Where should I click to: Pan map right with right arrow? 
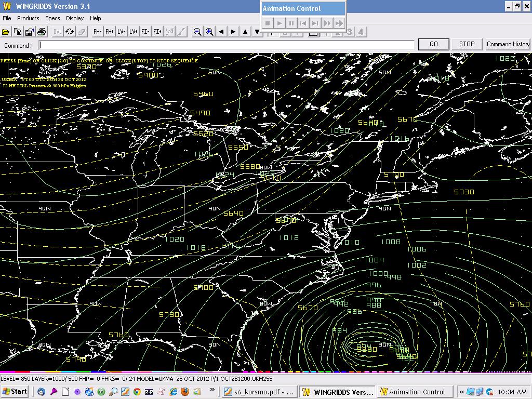(x=233, y=32)
